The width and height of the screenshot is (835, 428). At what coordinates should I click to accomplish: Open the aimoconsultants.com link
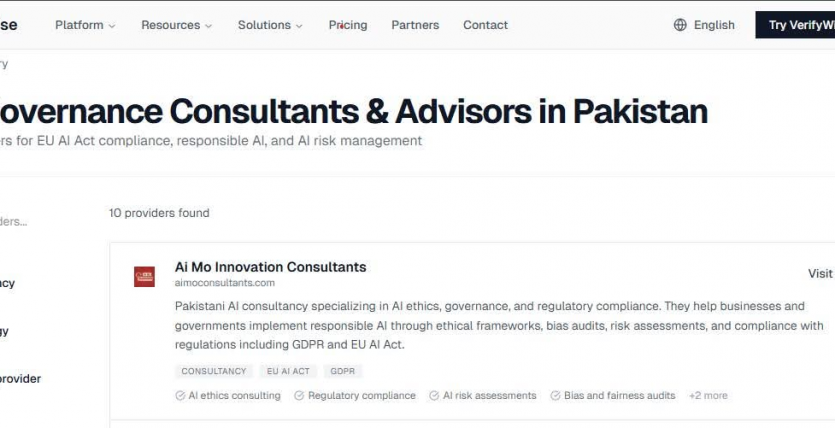pyautogui.click(x=224, y=283)
